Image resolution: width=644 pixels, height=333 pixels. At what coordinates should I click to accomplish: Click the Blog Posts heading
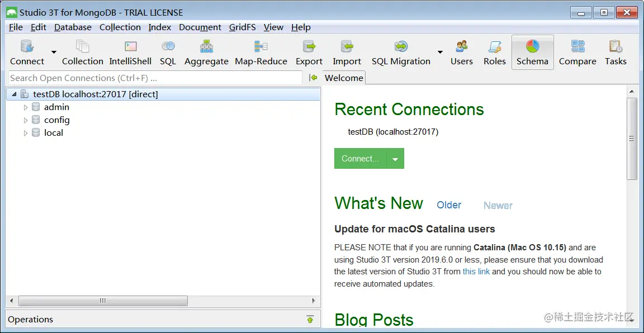click(374, 320)
